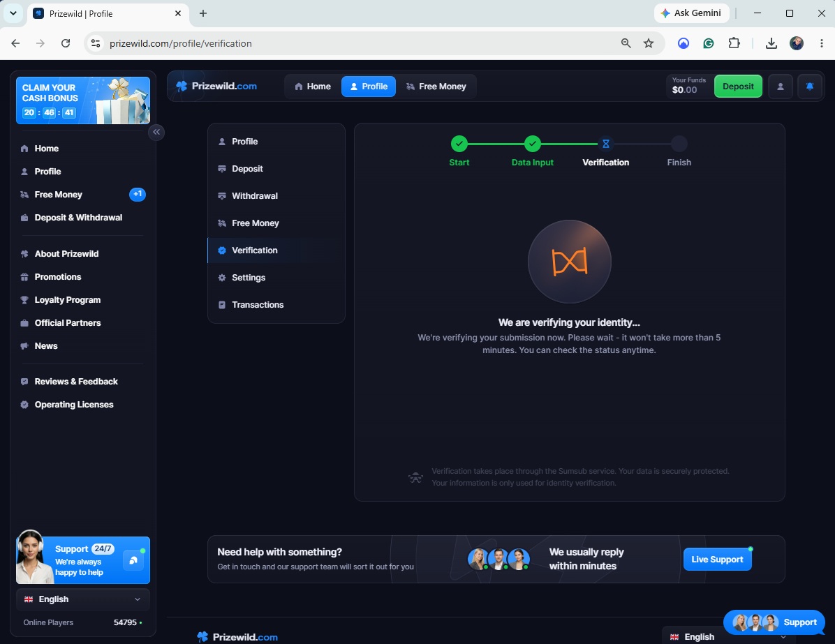835x644 pixels.
Task: Expand the footer English language dropdown
Action: click(728, 636)
